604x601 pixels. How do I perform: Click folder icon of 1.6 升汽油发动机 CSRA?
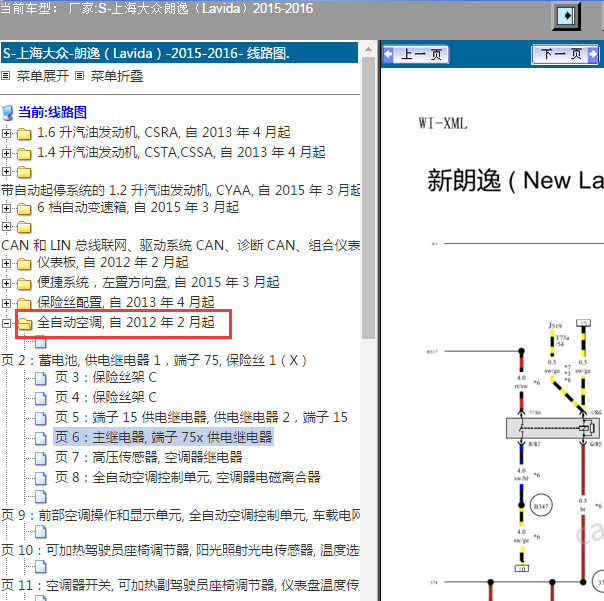point(24,133)
